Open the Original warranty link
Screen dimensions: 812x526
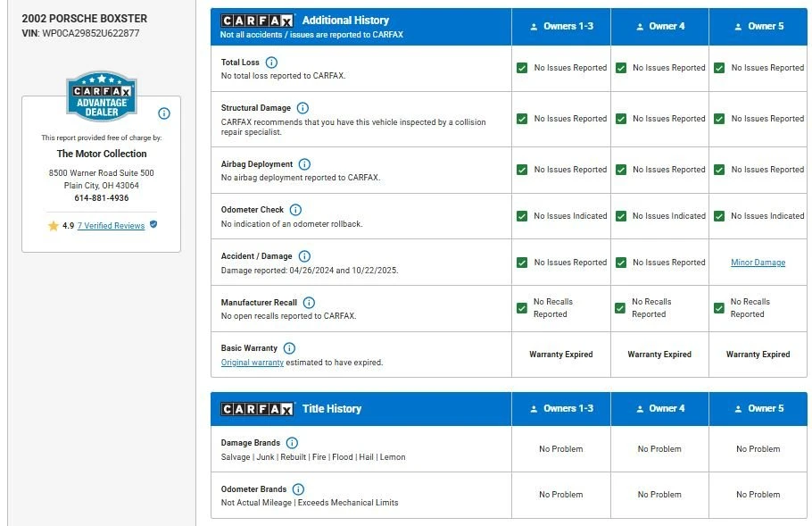(x=253, y=363)
